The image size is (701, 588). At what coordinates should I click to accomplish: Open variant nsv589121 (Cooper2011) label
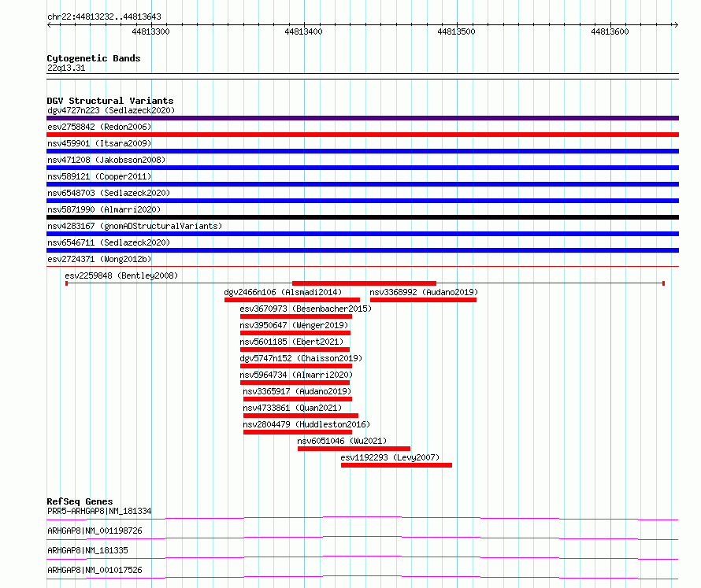99,176
